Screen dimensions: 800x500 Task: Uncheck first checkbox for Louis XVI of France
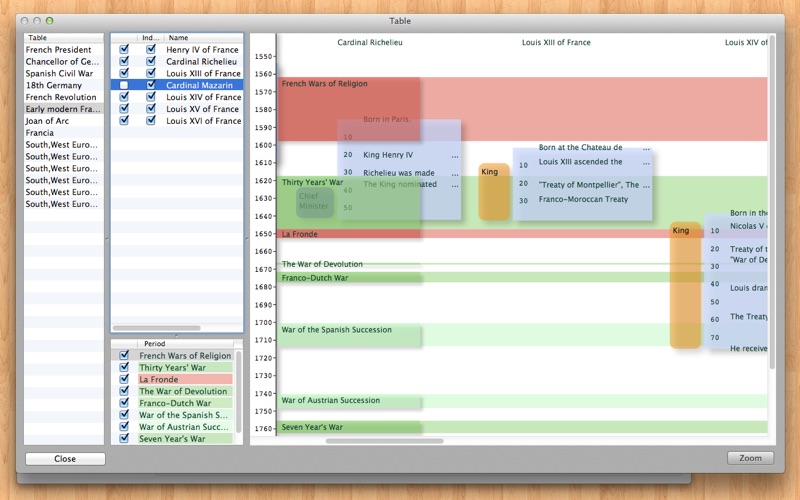(124, 120)
